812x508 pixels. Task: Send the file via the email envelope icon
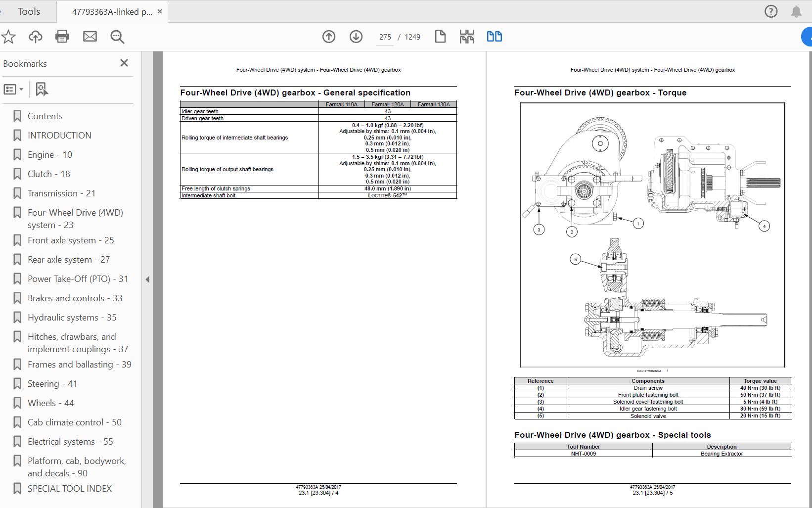[90, 37]
